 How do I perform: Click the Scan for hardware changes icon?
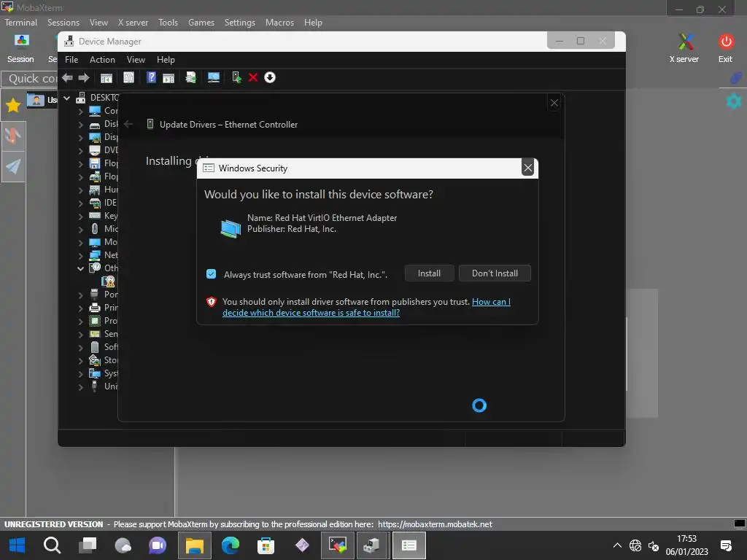pyautogui.click(x=191, y=77)
